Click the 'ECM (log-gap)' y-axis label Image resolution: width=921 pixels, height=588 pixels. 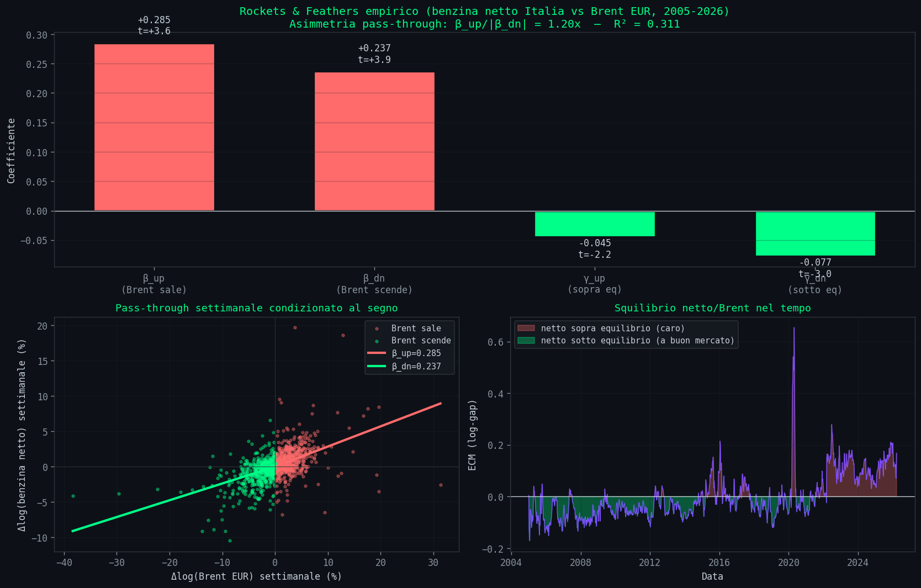(472, 435)
